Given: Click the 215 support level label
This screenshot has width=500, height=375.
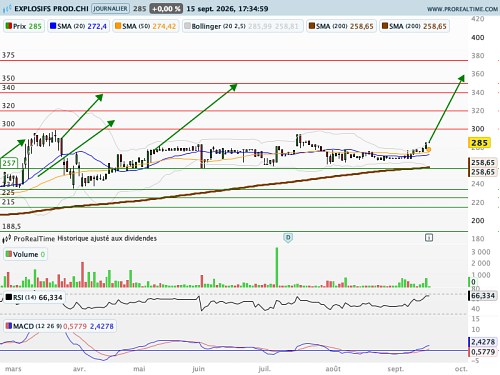Looking at the screenshot, I should tap(8, 202).
